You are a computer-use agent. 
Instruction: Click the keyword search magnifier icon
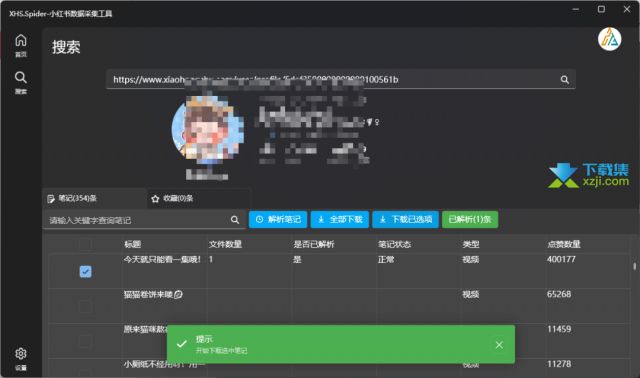point(235,220)
